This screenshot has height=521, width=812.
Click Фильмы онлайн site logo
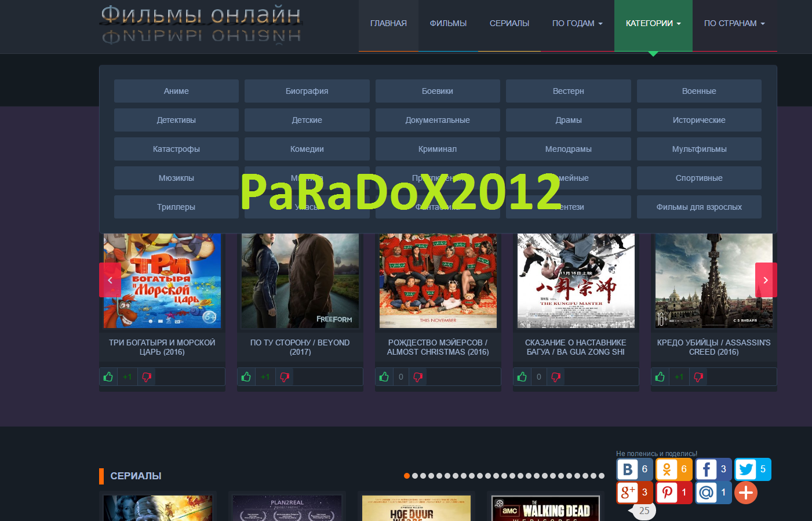point(201,24)
